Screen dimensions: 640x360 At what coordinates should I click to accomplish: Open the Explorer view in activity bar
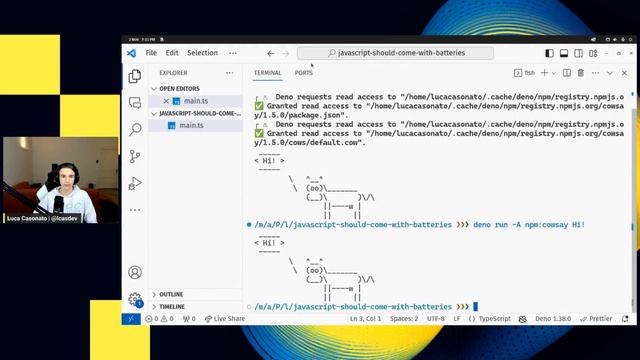click(135, 76)
